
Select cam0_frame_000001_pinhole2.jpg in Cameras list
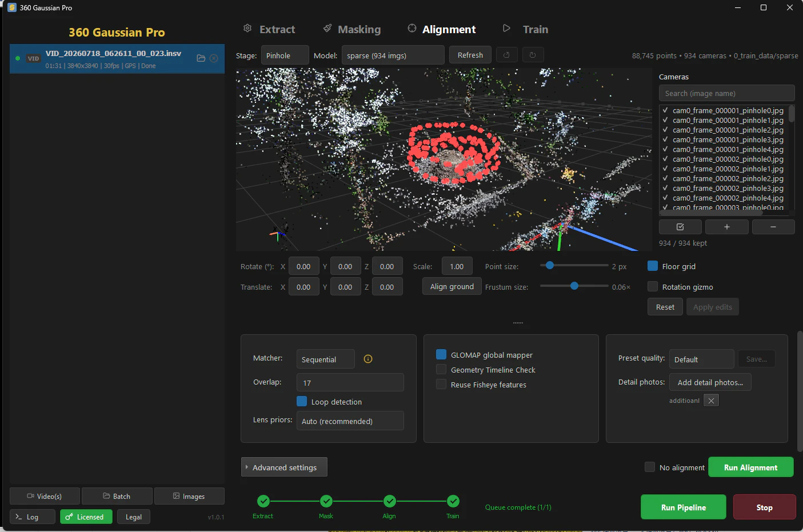pos(728,130)
